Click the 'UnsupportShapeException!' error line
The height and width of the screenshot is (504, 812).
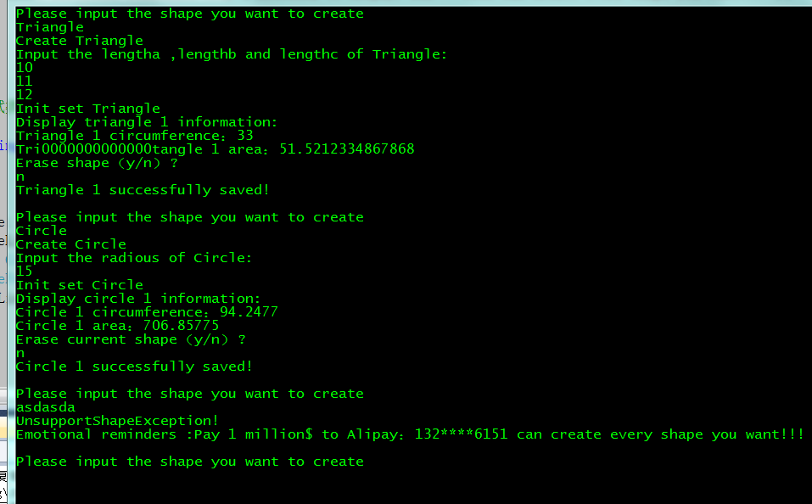click(117, 421)
